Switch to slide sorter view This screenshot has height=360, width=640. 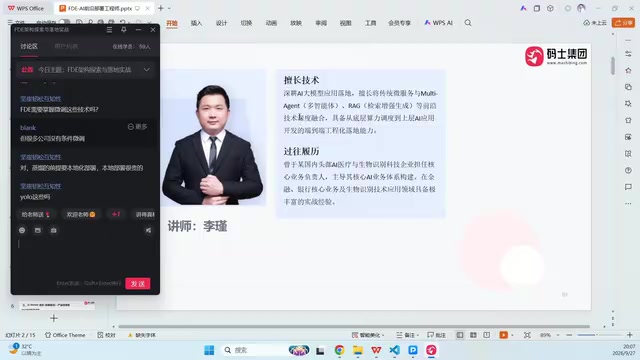[473, 335]
